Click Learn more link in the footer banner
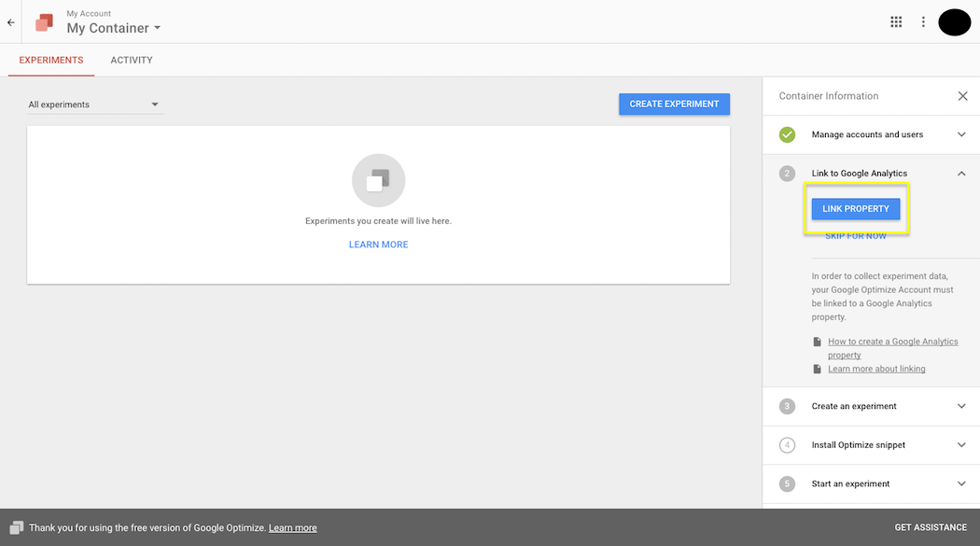Viewport: 980px width, 546px height. 292,528
